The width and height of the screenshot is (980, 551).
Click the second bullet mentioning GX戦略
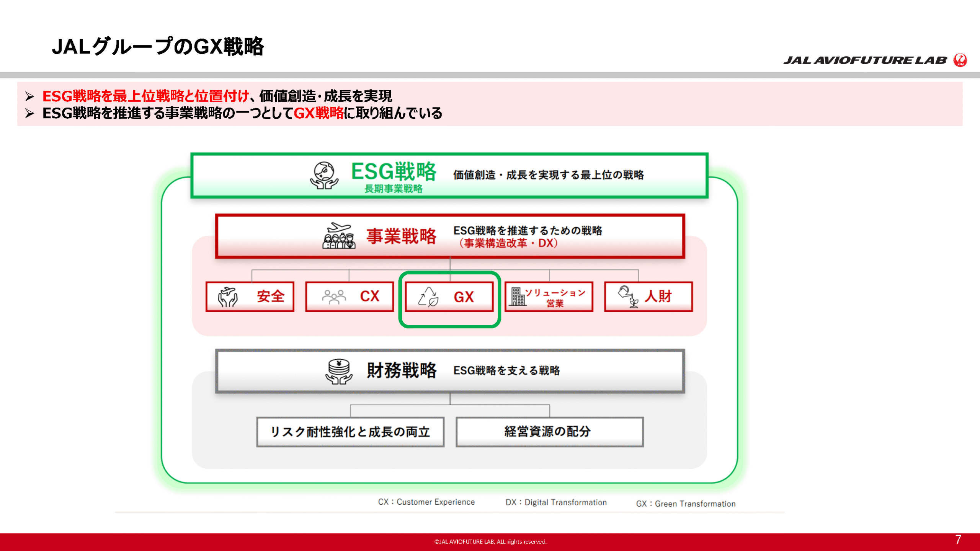(x=242, y=113)
